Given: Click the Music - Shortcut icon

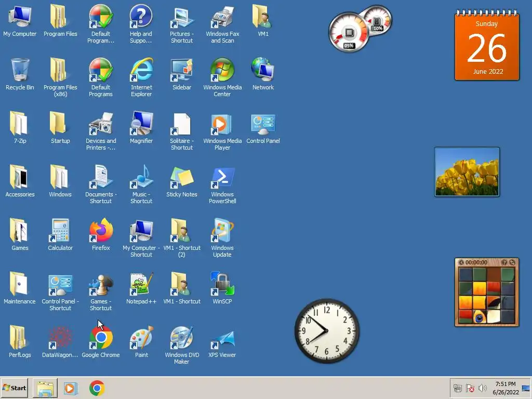Looking at the screenshot, I should click(x=141, y=185).
